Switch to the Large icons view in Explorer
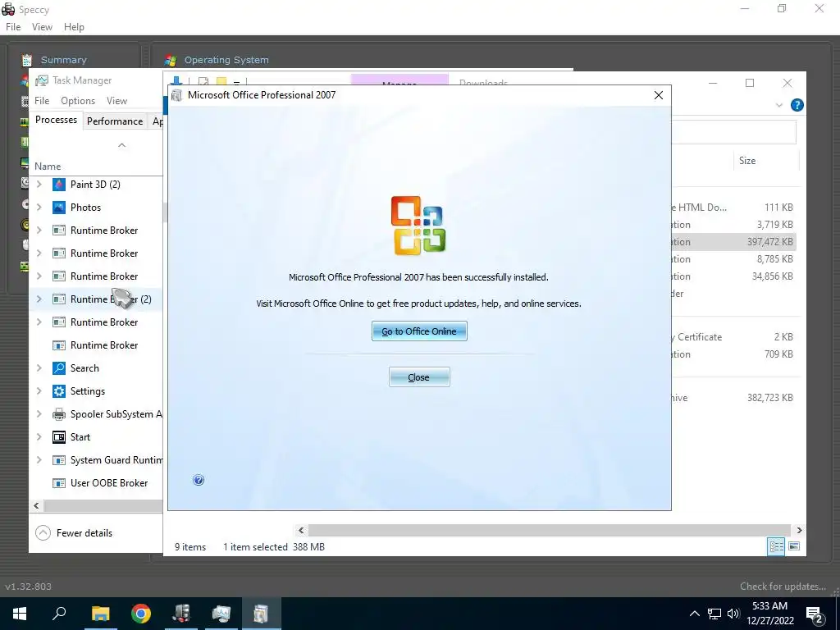 coord(794,546)
